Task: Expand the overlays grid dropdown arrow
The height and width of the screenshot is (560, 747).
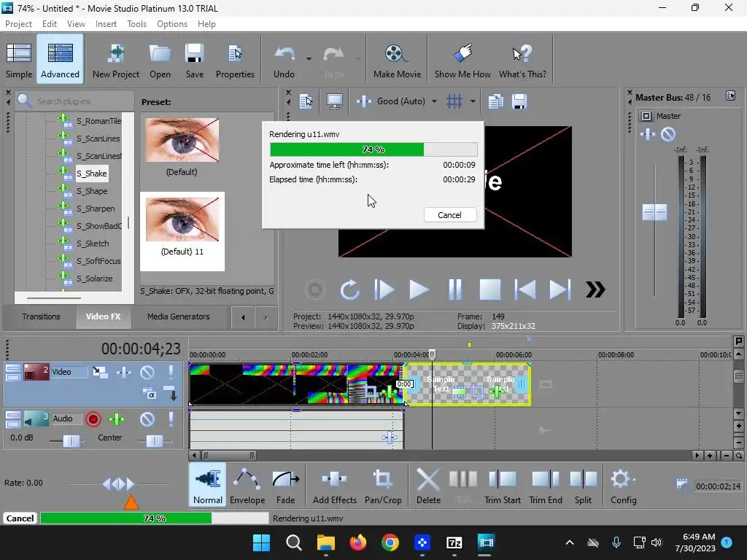Action: pyautogui.click(x=473, y=101)
